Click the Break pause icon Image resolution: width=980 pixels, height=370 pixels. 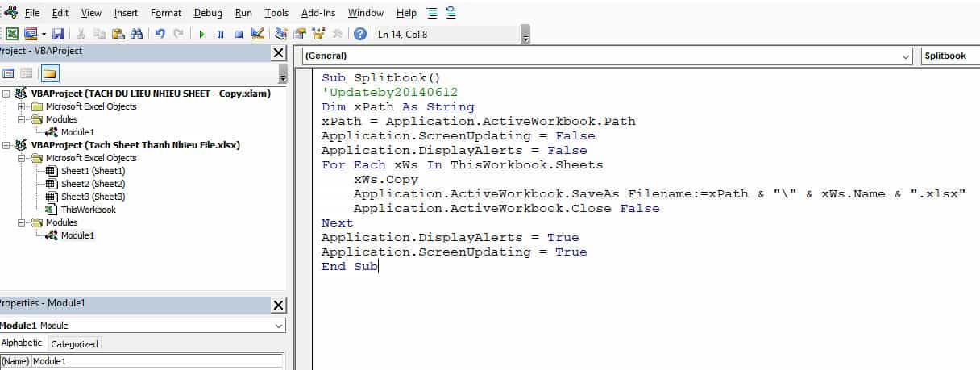[x=221, y=34]
